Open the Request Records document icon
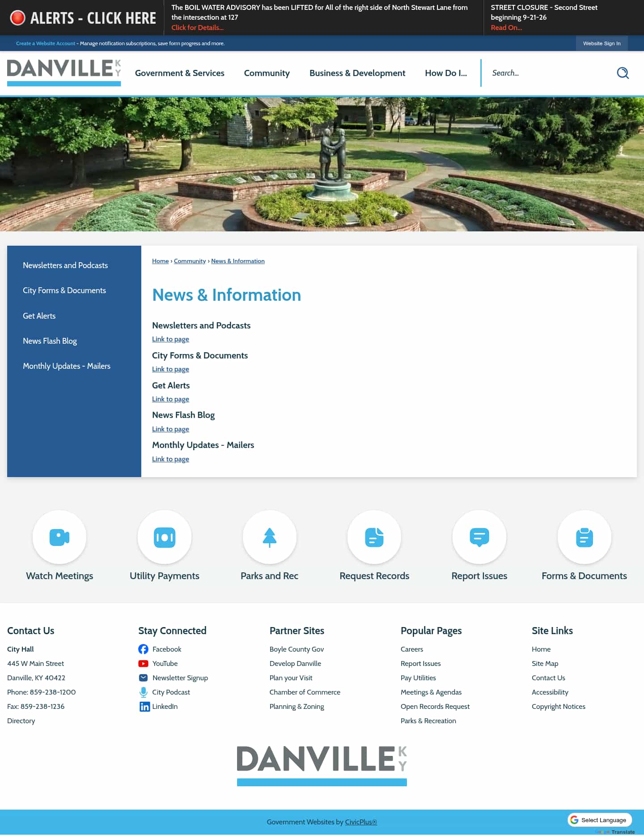Screen dimensions: 644x836 pyautogui.click(x=374, y=537)
